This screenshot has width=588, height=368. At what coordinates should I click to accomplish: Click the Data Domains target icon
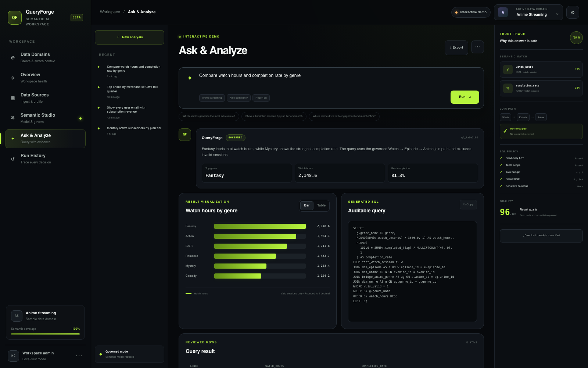click(13, 58)
